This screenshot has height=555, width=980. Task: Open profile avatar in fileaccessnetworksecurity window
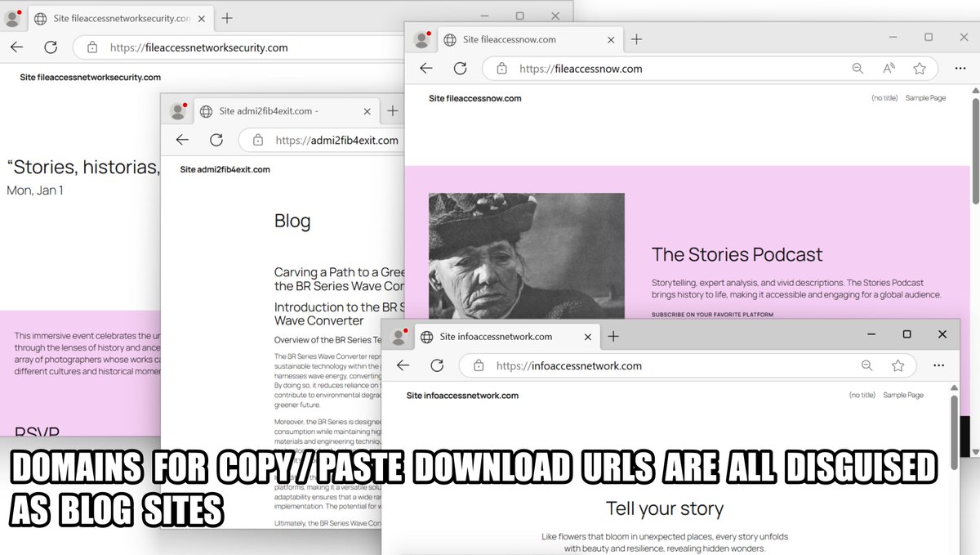[x=13, y=17]
